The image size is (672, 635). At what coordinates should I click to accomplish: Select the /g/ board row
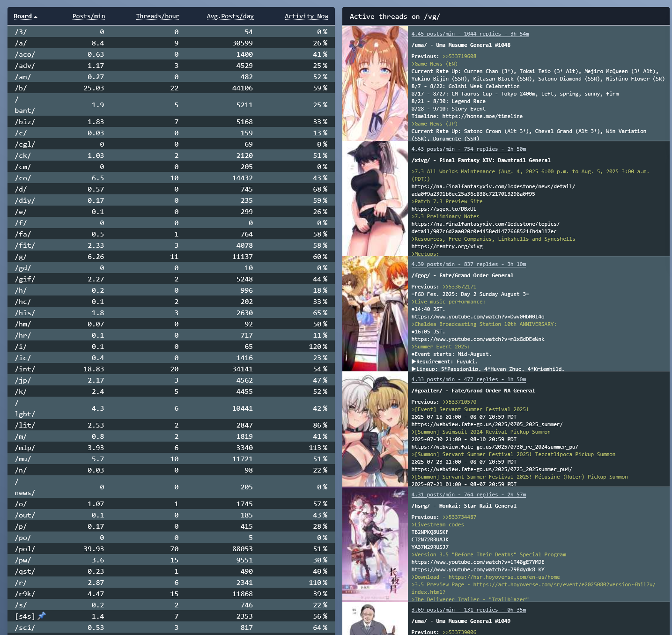tap(171, 257)
